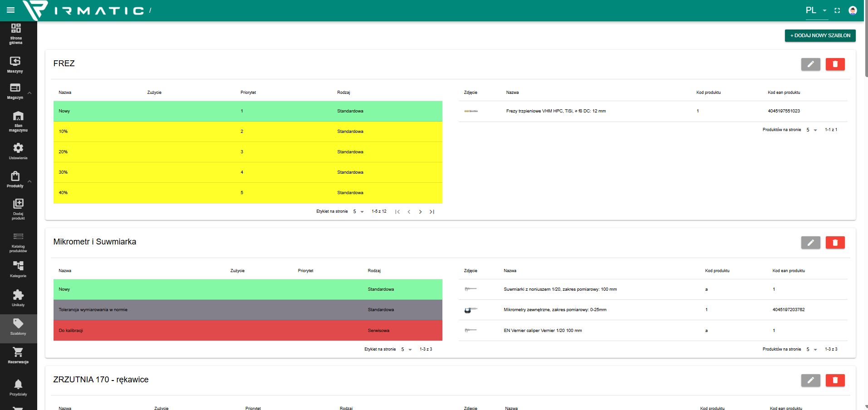This screenshot has height=410, width=868.
Task: Open Produkty sidebar section
Action: point(15,180)
